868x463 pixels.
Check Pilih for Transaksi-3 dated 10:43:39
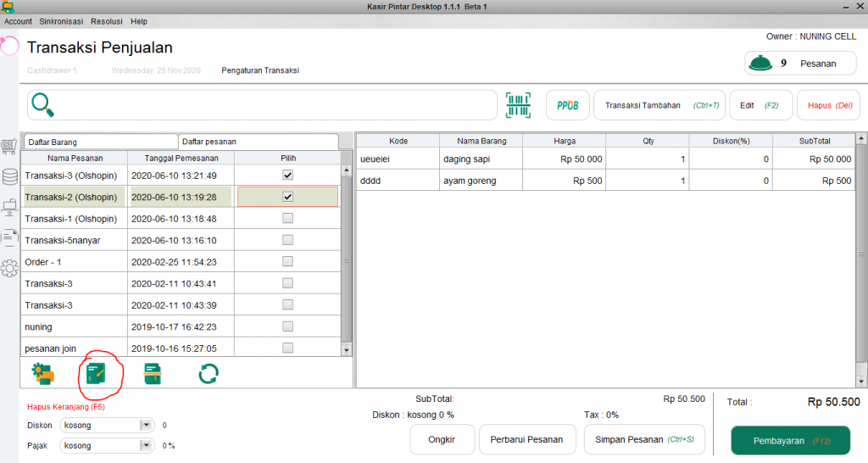tap(288, 304)
